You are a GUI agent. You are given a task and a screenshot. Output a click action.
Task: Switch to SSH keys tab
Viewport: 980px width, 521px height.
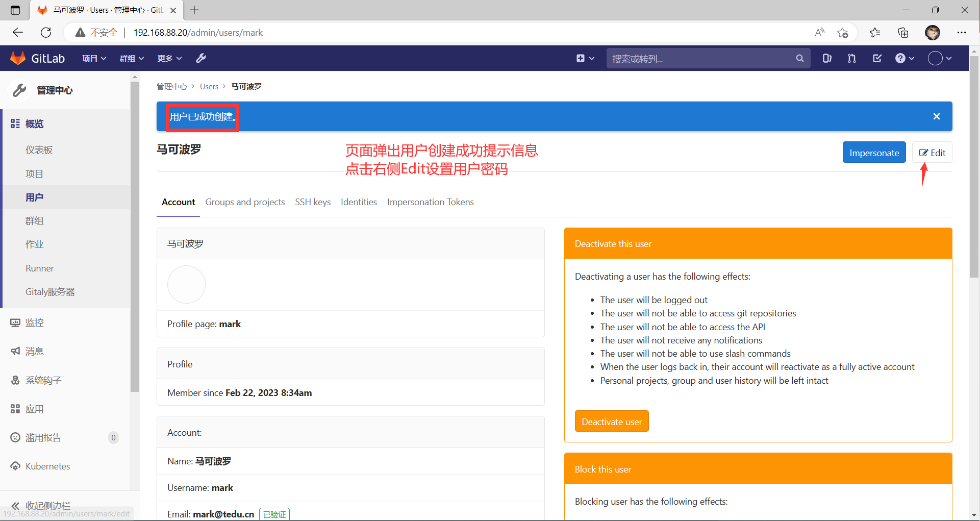(313, 202)
